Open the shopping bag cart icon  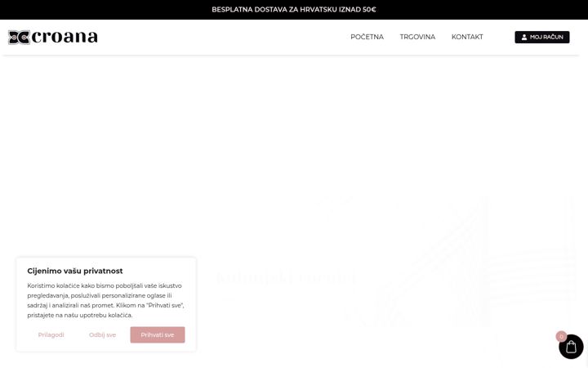point(571,347)
